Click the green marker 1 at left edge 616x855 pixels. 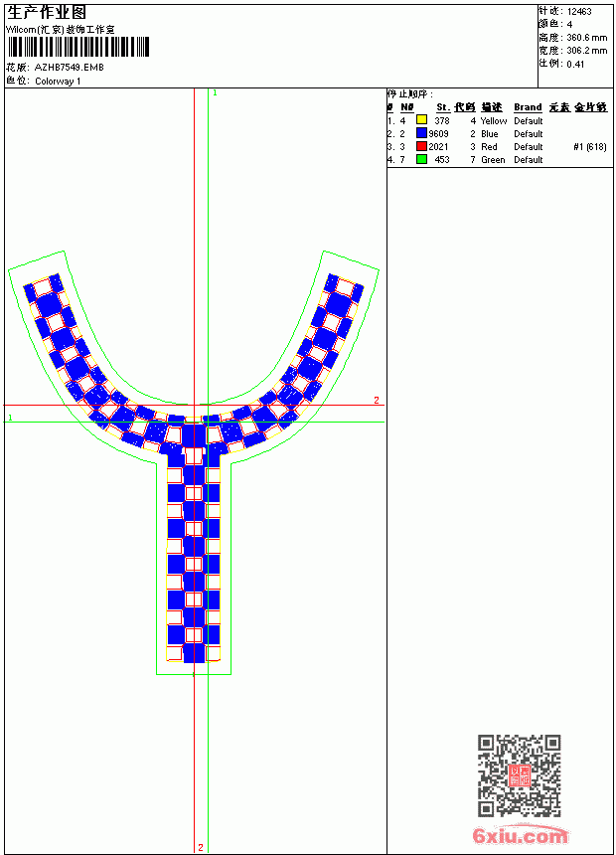[x=10, y=418]
